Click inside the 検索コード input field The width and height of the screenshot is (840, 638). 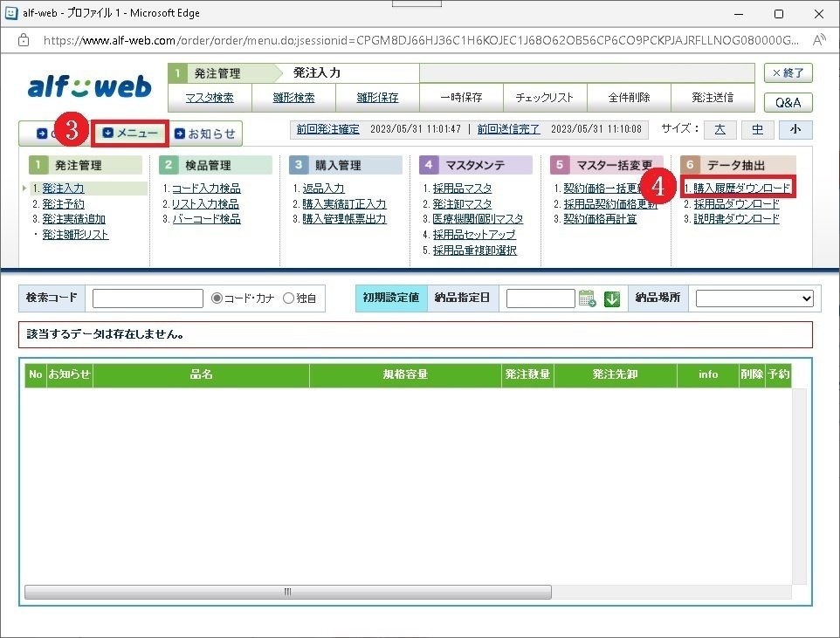[x=147, y=298]
